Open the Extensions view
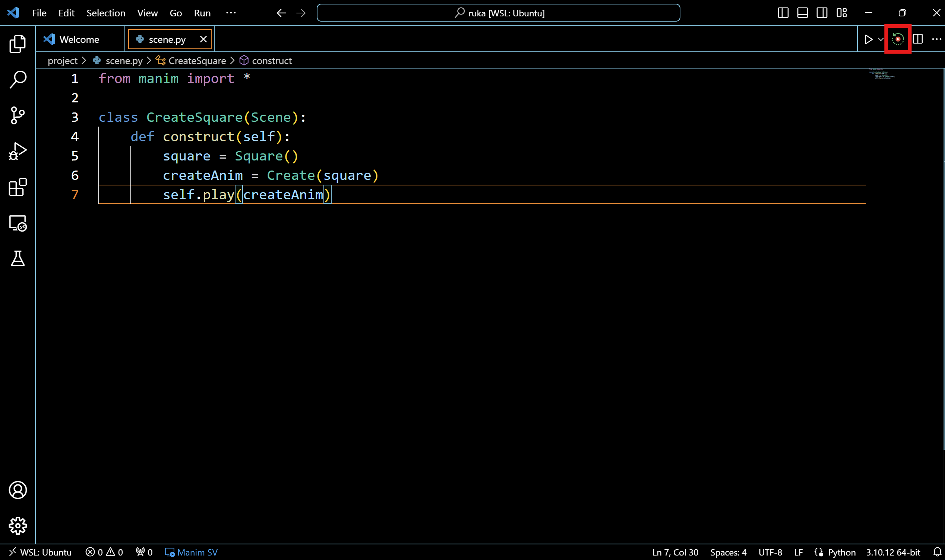 point(17,188)
